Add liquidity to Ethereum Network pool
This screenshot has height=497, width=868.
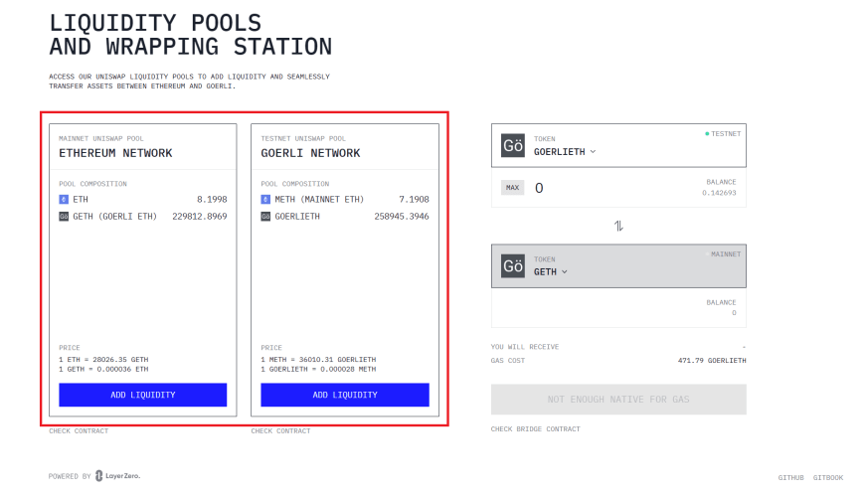click(x=143, y=395)
